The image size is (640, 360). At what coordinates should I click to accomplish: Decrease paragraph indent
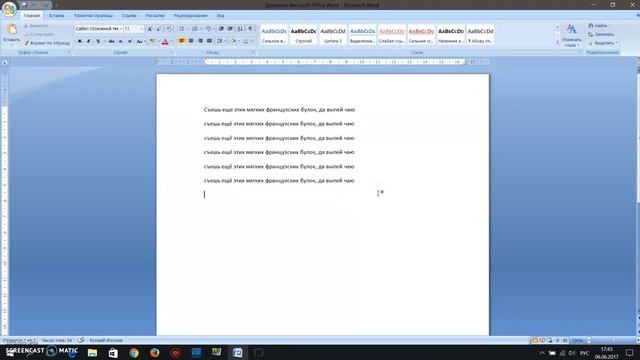pyautogui.click(x=221, y=29)
